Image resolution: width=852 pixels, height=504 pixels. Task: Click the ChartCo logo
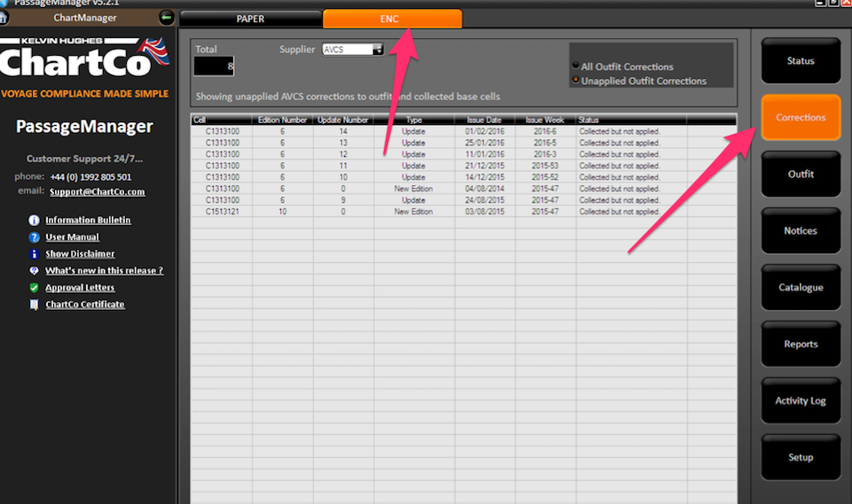click(x=84, y=58)
